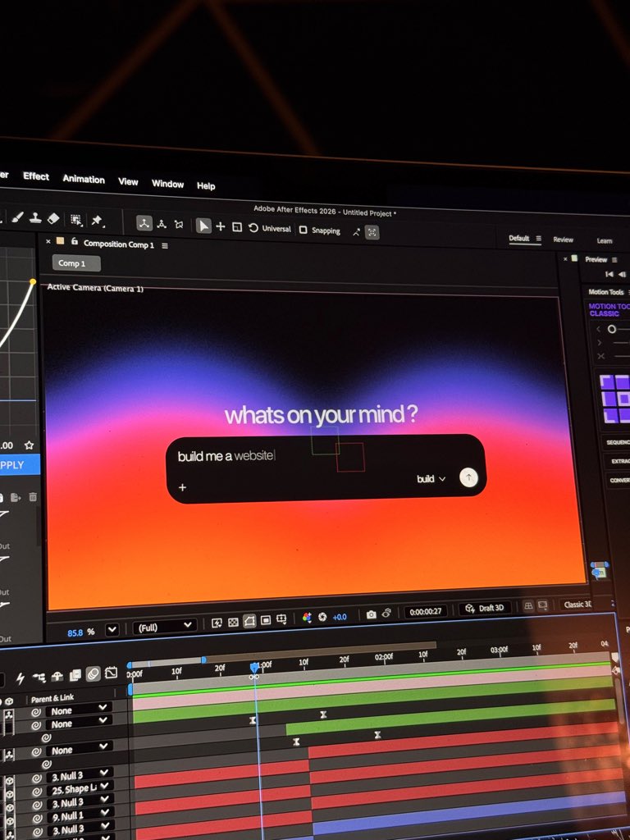Open the 25. Shape parent dropdown
630x840 pixels.
(80, 788)
